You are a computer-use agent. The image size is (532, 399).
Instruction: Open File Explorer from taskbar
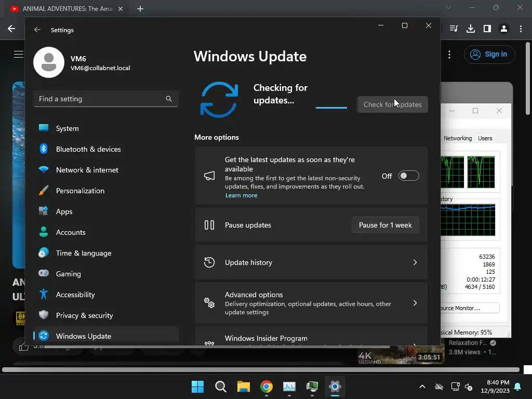(243, 387)
